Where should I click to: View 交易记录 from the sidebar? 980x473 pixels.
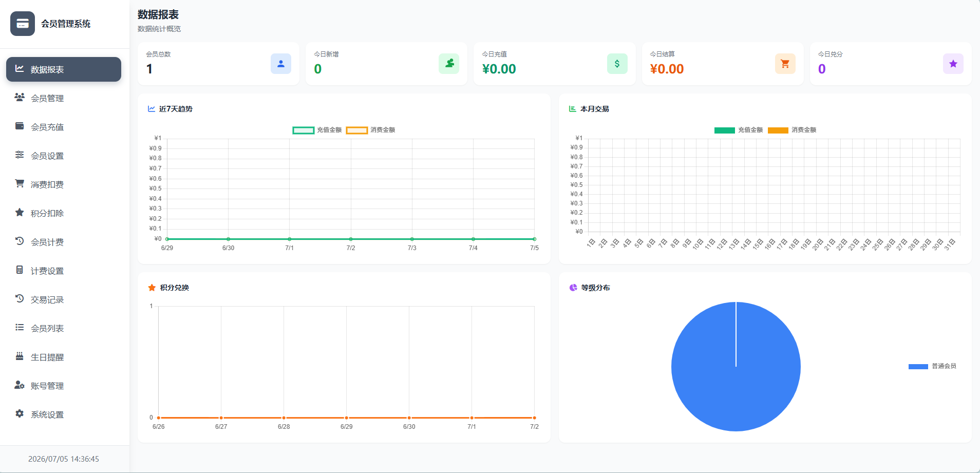tap(64, 299)
